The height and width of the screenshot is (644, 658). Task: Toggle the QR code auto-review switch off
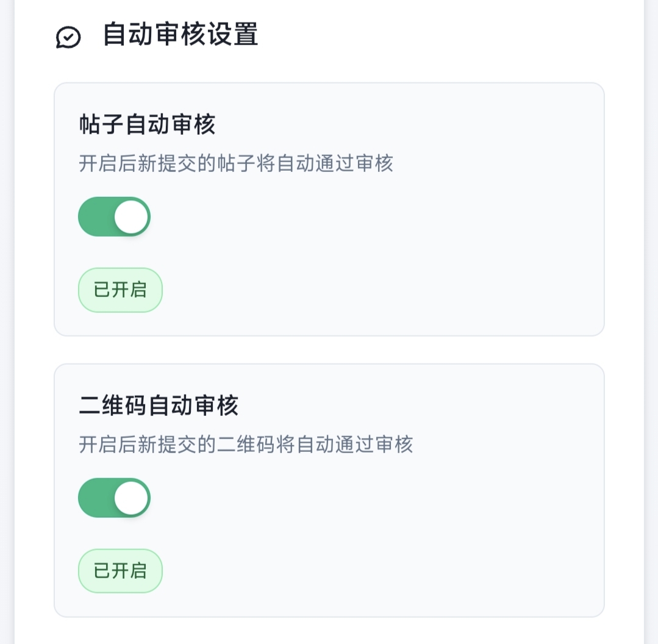click(114, 498)
